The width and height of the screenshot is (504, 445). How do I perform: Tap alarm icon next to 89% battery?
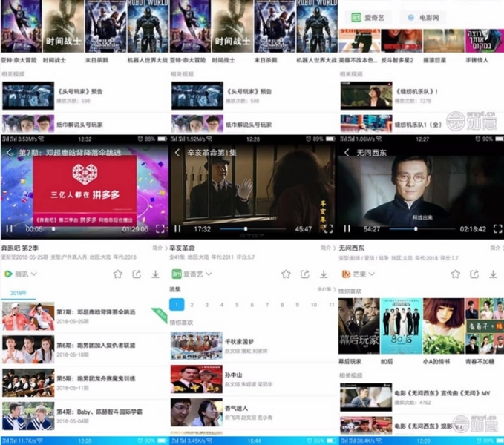coord(308,139)
